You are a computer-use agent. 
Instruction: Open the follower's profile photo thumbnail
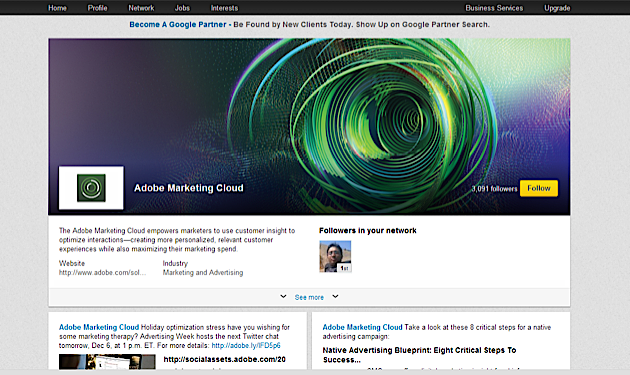(335, 256)
